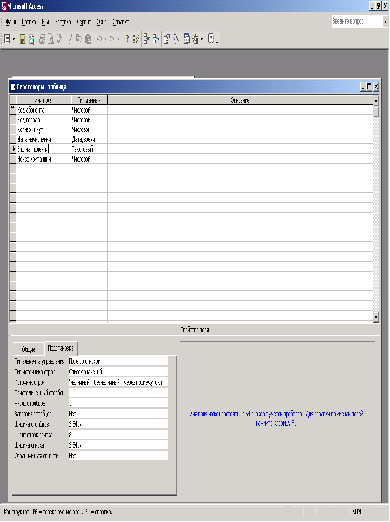
Task: Click the grid scrollbar up arrow
Action: click(x=376, y=100)
